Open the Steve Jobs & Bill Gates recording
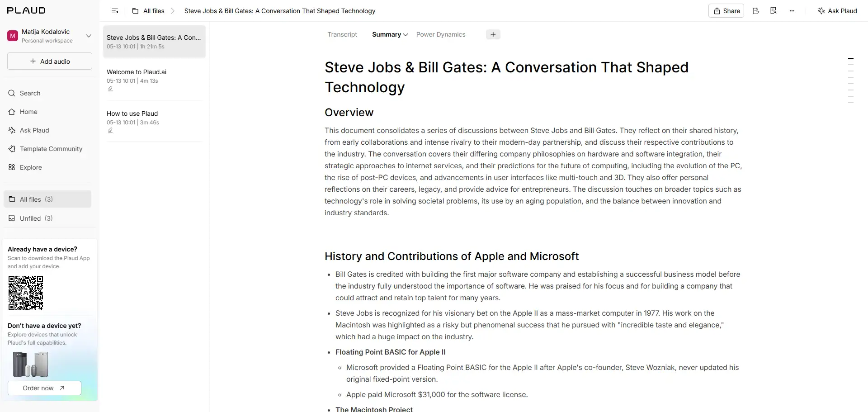This screenshot has height=412, width=868. tap(154, 42)
